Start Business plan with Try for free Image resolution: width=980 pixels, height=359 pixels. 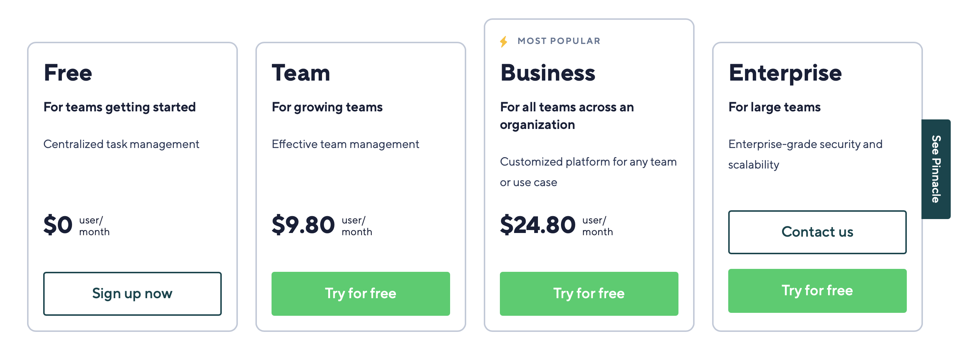click(x=588, y=293)
